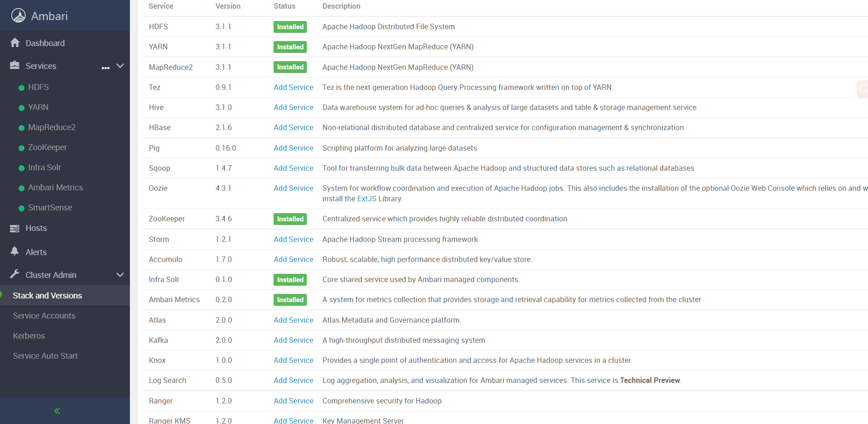Add the Pig service

point(294,148)
